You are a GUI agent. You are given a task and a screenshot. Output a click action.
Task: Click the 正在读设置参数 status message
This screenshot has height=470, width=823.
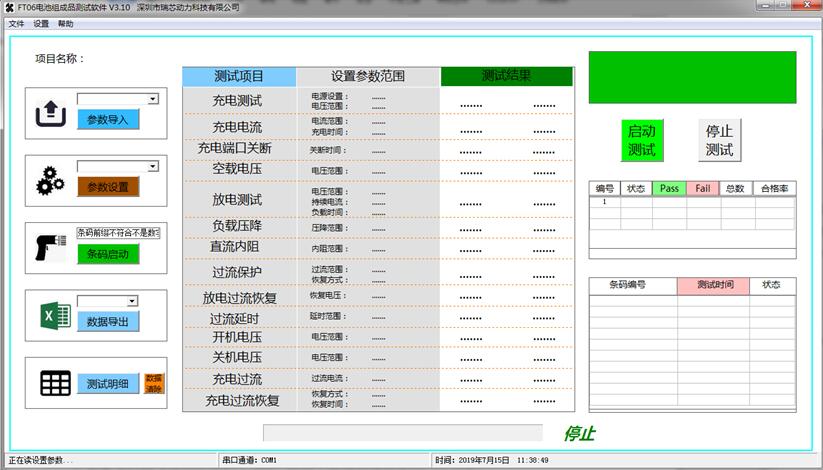[40, 460]
